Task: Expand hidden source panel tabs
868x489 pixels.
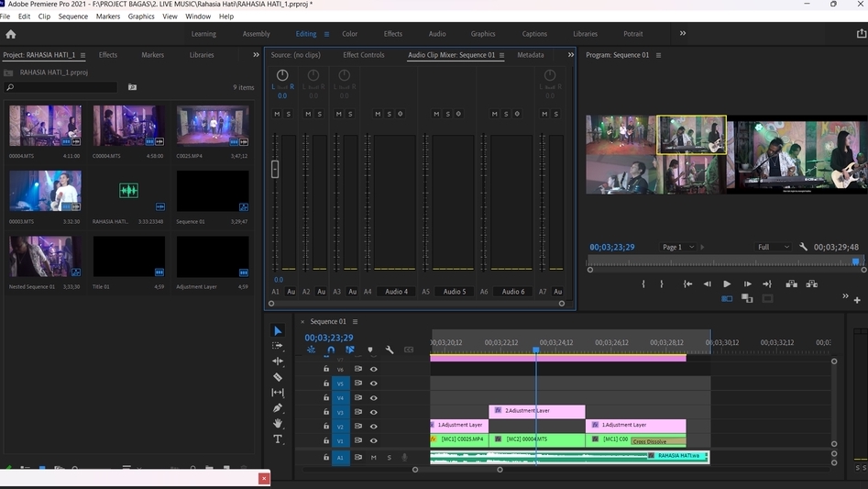Action: pos(571,55)
